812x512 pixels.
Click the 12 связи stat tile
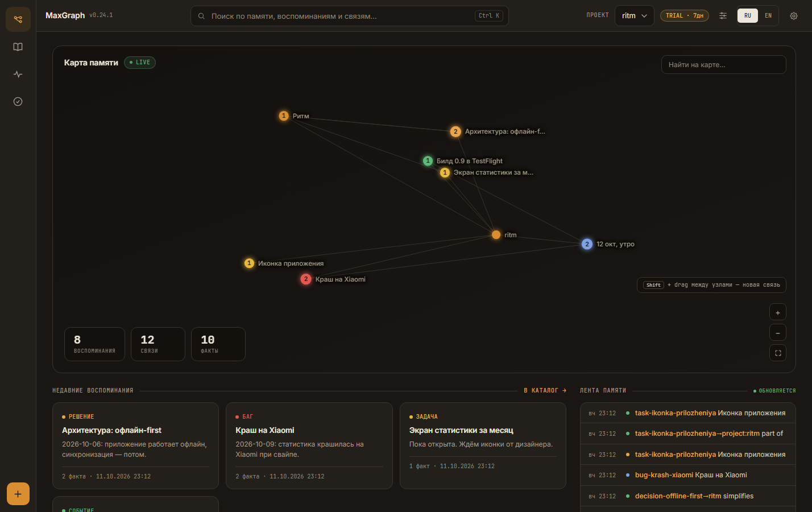tap(158, 344)
